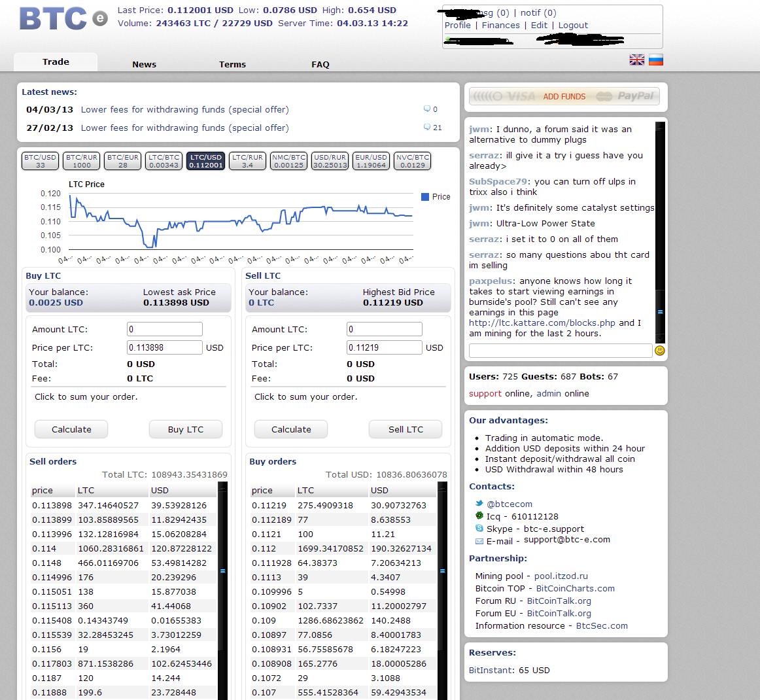Open the Edit account link
This screenshot has height=700, width=760.
pyautogui.click(x=539, y=26)
